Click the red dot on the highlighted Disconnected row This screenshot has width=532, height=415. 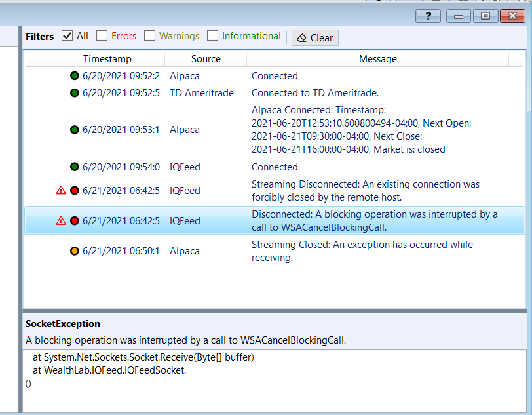(x=74, y=221)
